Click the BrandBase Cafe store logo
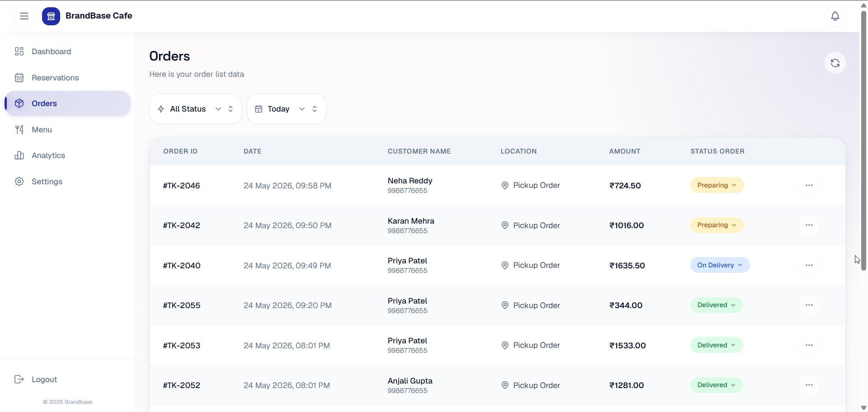The width and height of the screenshot is (868, 412). tap(51, 16)
